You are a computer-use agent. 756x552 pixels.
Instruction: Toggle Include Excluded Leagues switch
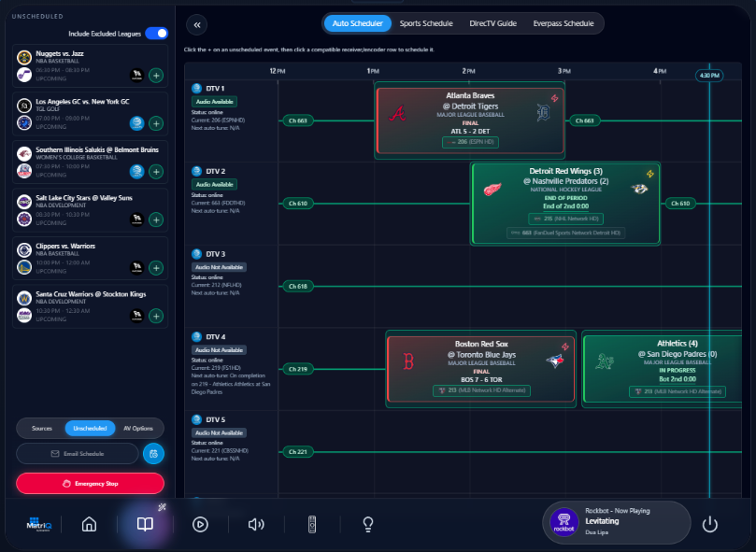pos(157,34)
